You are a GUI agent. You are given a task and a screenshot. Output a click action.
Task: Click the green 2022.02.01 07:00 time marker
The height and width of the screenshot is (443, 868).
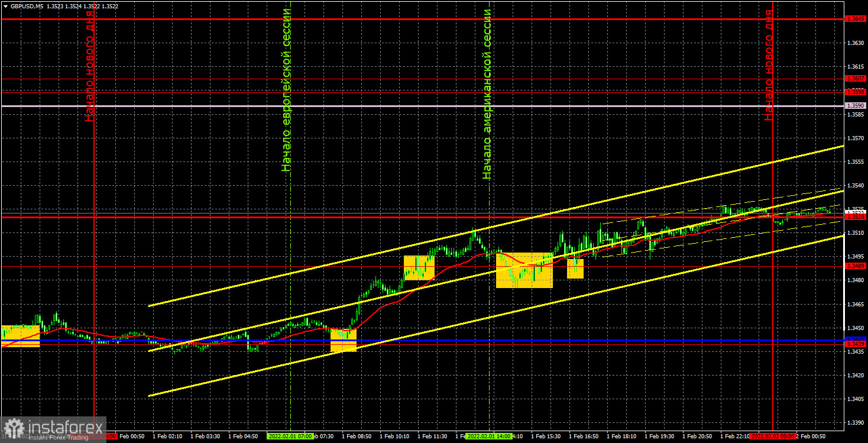[x=290, y=436]
